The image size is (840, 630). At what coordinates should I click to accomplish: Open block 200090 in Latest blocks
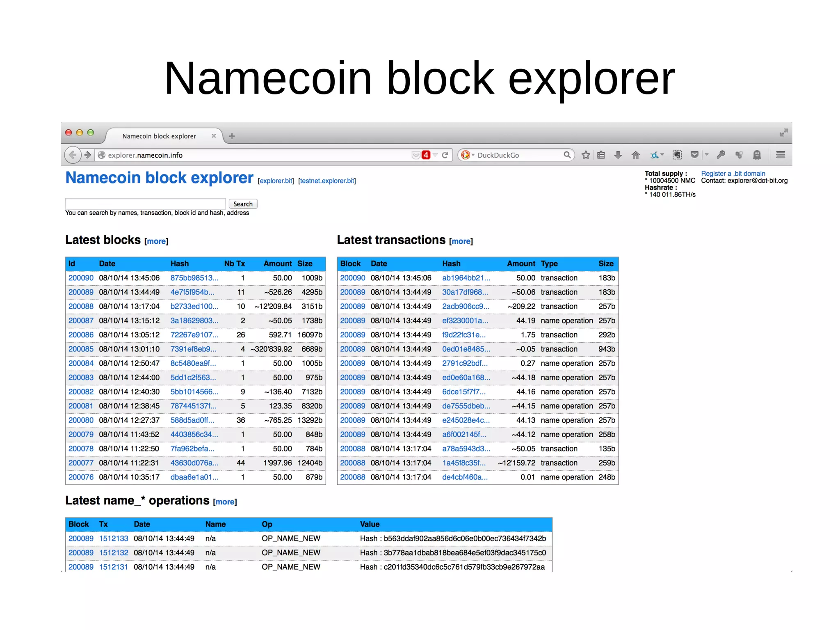81,278
